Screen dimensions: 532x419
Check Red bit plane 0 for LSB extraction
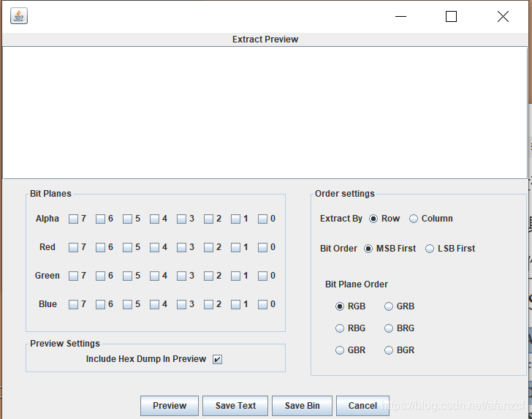262,248
